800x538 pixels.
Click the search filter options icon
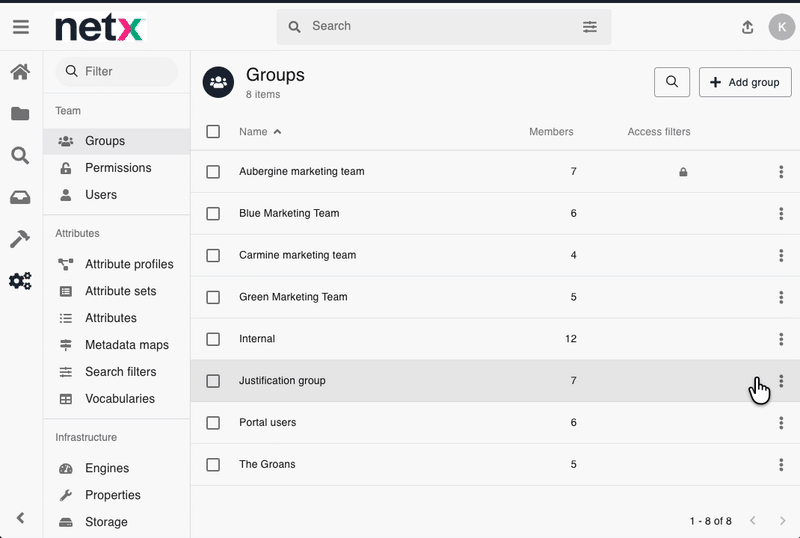(x=590, y=27)
